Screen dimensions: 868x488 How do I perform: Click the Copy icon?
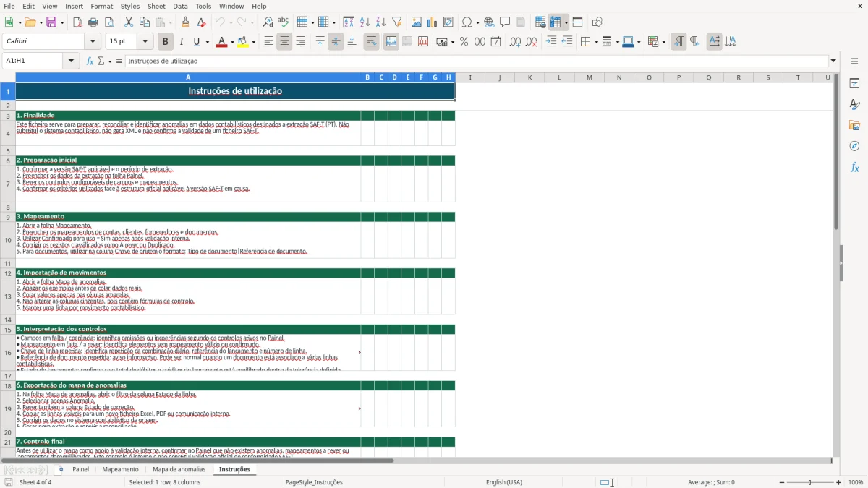[x=145, y=22]
